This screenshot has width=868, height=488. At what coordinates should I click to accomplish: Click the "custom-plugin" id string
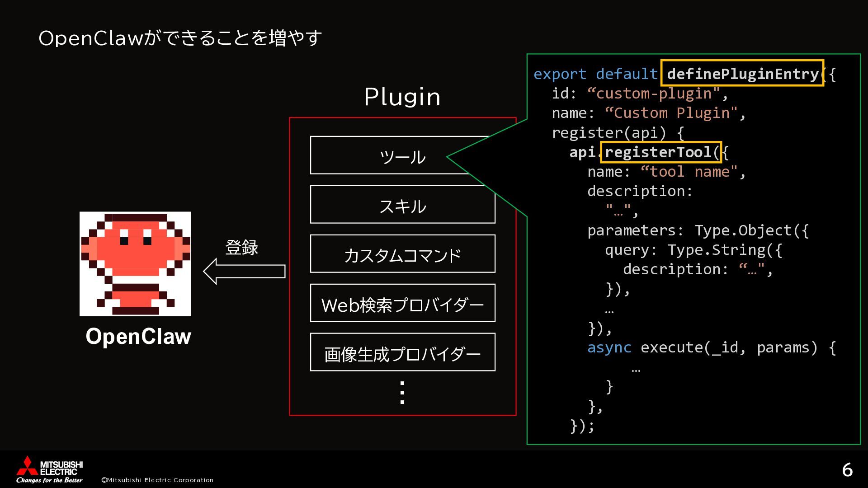(x=653, y=94)
